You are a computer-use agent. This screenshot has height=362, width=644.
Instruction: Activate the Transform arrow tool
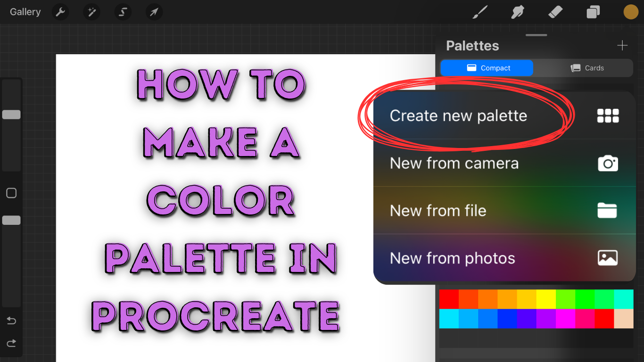[154, 12]
